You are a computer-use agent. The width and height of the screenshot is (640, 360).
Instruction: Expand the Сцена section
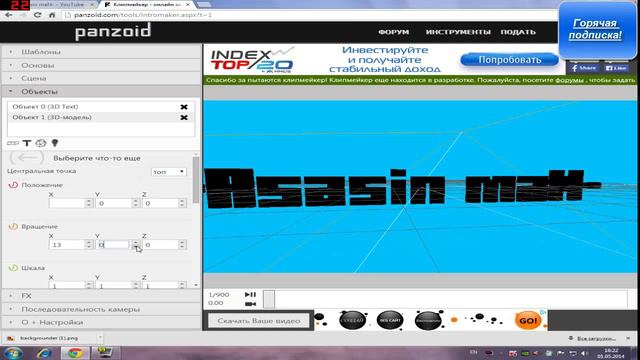(x=101, y=78)
